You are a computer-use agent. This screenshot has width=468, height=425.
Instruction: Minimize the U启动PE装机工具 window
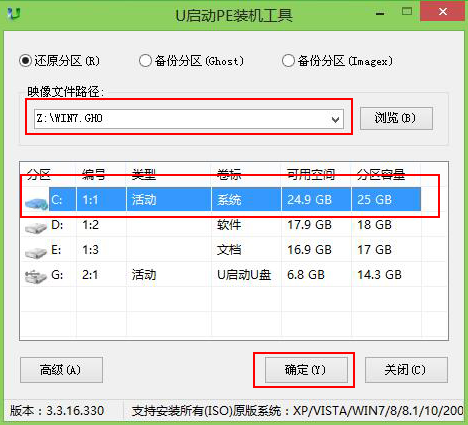click(x=380, y=13)
